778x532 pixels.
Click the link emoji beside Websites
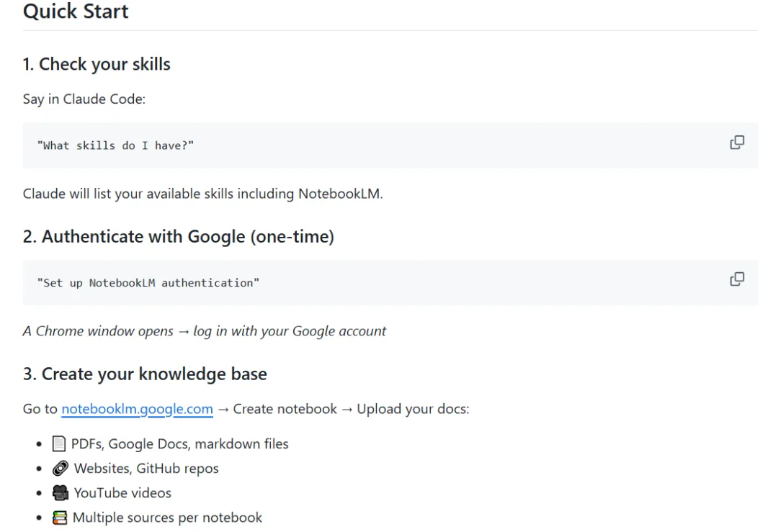tap(60, 468)
